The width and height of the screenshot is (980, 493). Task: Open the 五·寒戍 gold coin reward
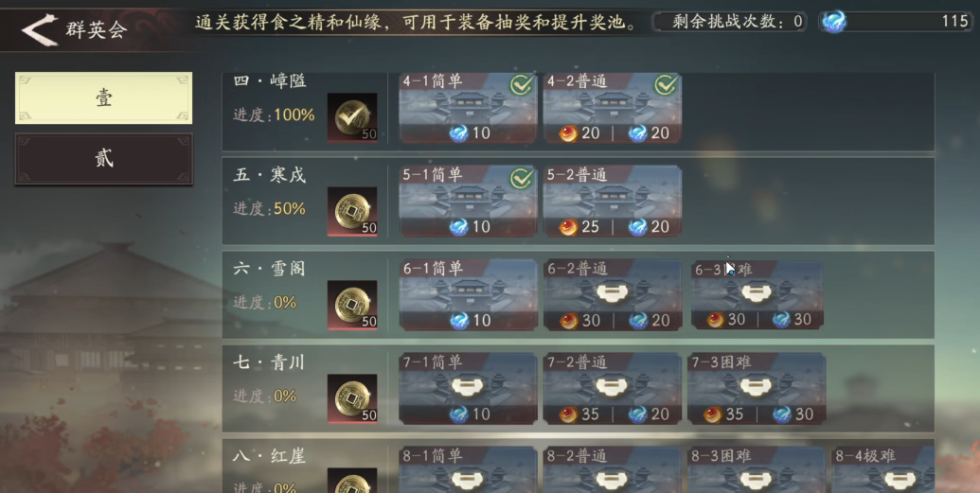352,211
